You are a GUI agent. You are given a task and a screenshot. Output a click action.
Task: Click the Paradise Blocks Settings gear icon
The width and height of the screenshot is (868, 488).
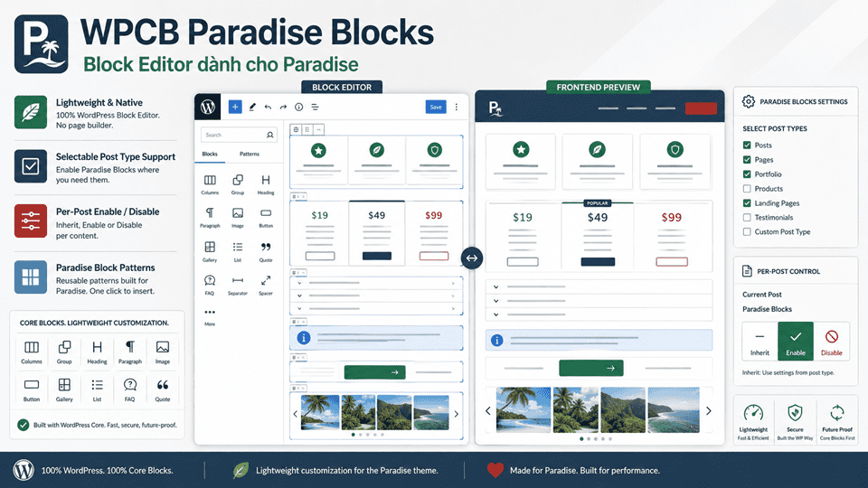click(x=749, y=101)
